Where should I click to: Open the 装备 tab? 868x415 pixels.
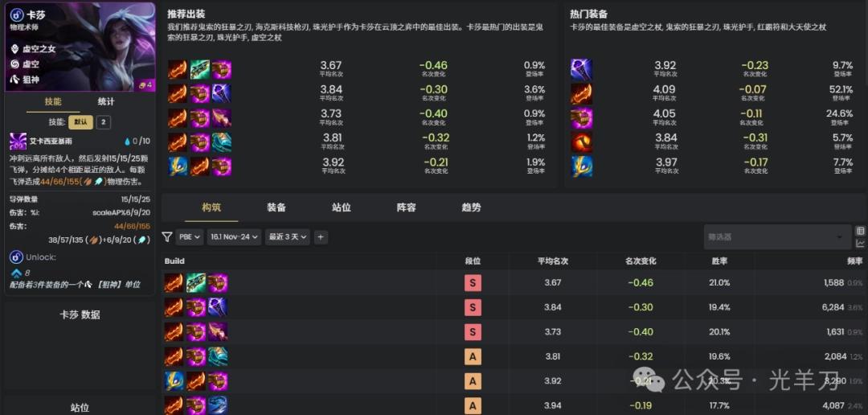pos(276,207)
